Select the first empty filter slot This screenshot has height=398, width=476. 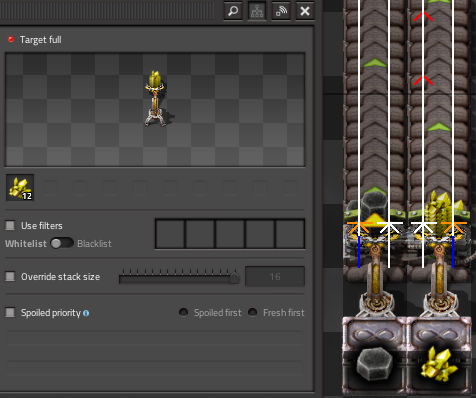[x=170, y=234]
